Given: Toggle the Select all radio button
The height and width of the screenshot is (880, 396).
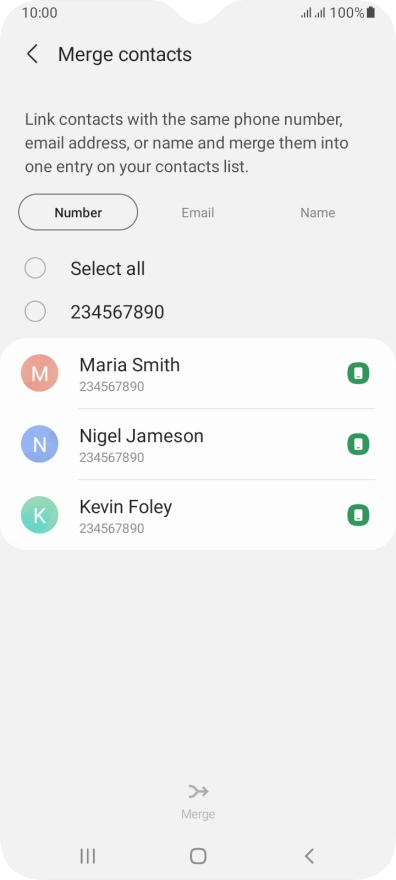Looking at the screenshot, I should click(35, 268).
